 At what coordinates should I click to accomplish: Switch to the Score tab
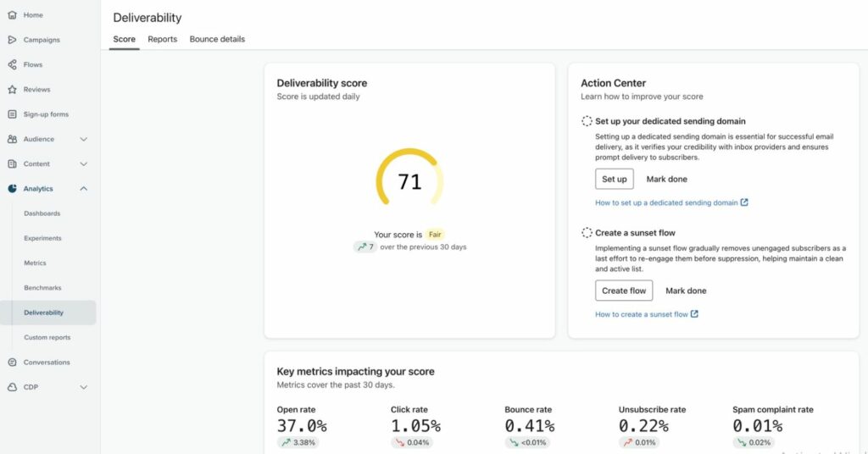tap(124, 39)
